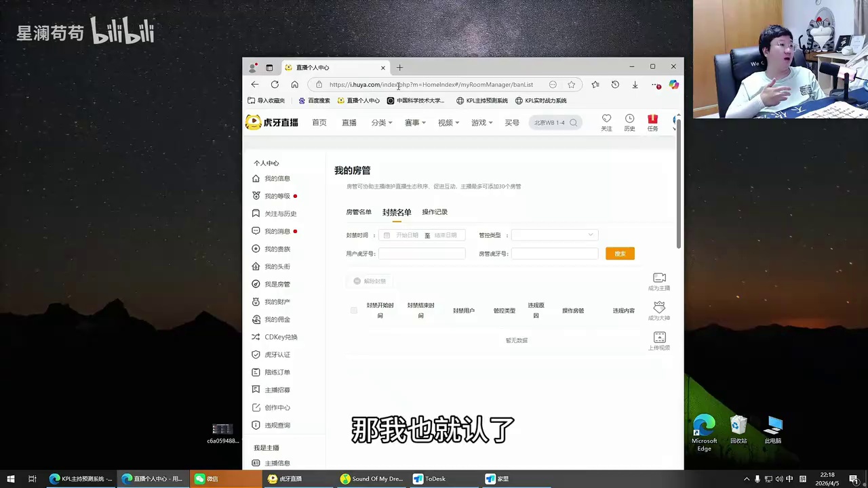Click the 成为主播 camera icon
This screenshot has height=488, width=868.
pos(659,278)
